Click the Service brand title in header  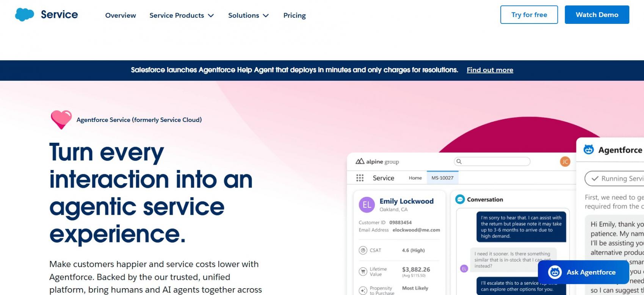(x=59, y=14)
